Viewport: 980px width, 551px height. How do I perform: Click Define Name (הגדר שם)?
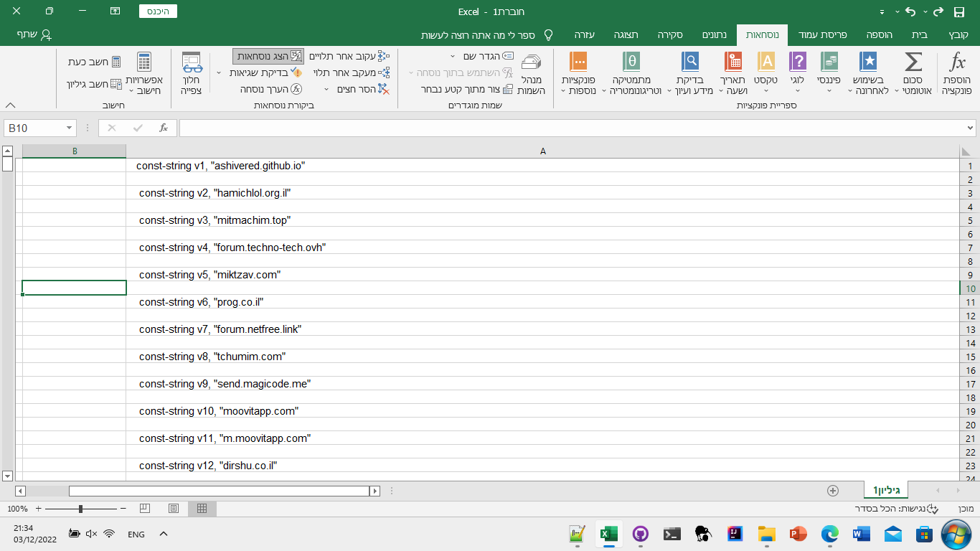click(x=486, y=56)
